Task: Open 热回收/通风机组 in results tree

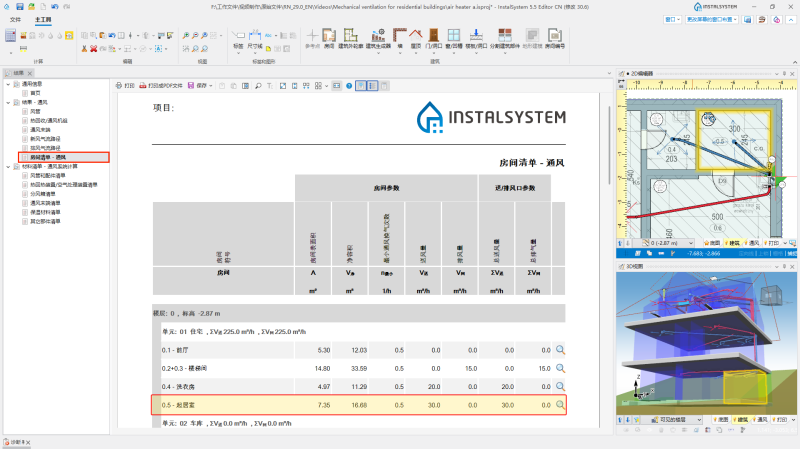Action: 48,120
